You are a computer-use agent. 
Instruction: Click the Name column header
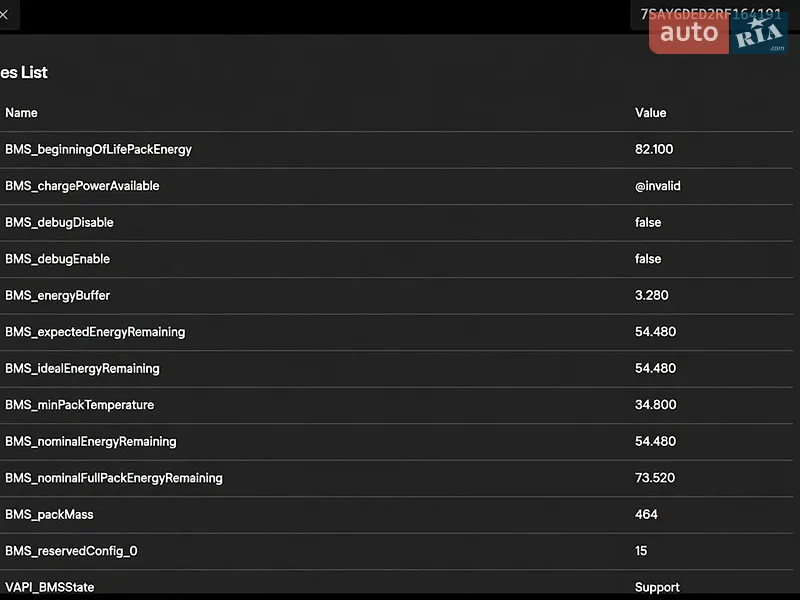(x=21, y=113)
